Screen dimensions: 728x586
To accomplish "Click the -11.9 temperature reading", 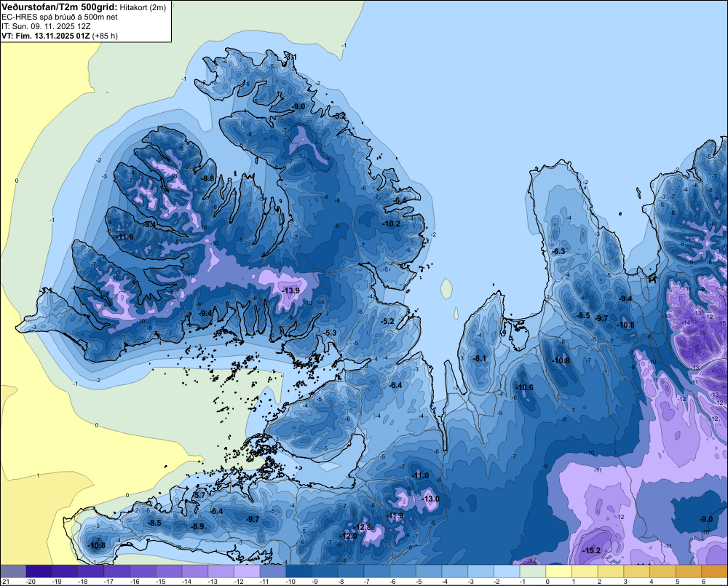I will pos(395,515).
